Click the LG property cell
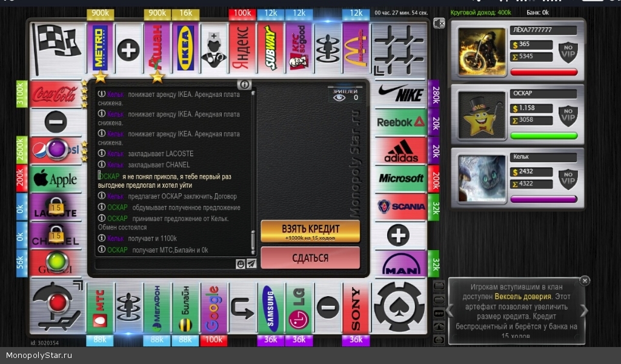This screenshot has width=621, height=364. (299, 308)
